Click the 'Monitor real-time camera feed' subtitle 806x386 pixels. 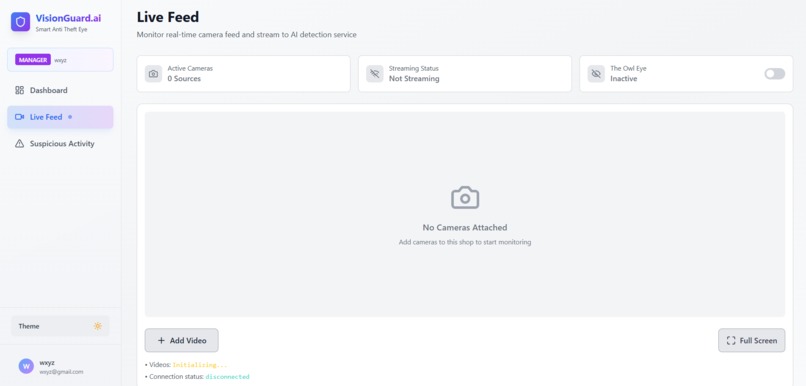pyautogui.click(x=246, y=34)
